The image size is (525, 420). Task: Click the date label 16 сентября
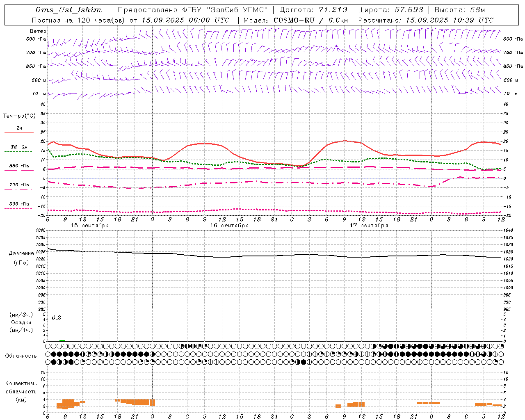coord(229,226)
